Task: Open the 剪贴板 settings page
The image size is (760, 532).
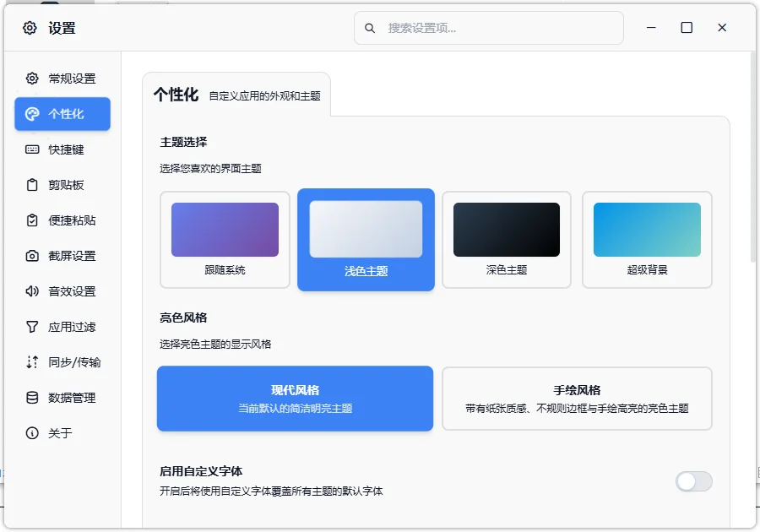Action: pyautogui.click(x=62, y=185)
